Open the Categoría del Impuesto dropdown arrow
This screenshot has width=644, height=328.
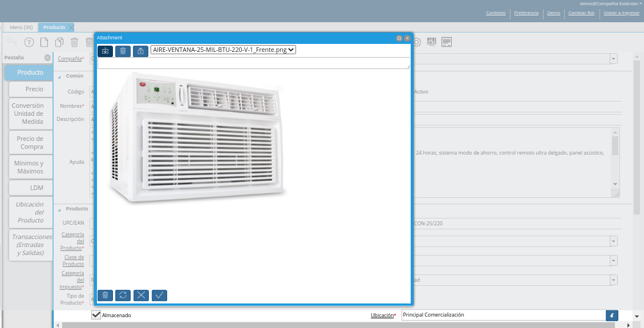[x=614, y=280]
